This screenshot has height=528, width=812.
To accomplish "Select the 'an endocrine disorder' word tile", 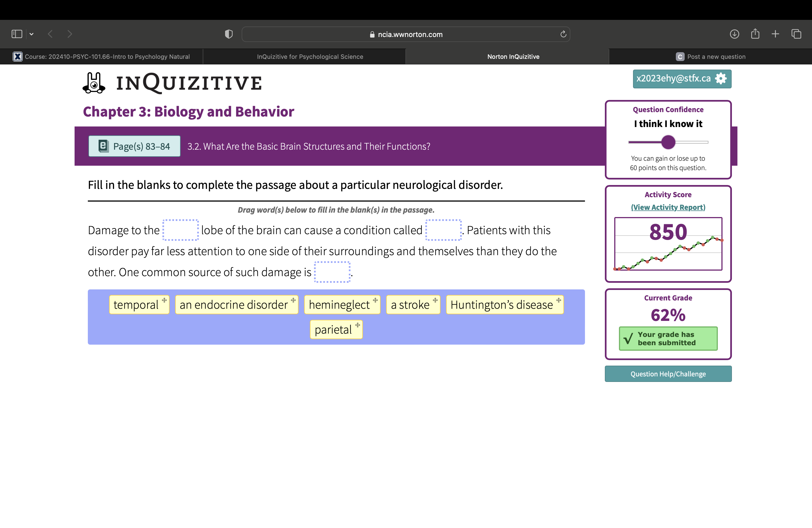I will coord(237,305).
